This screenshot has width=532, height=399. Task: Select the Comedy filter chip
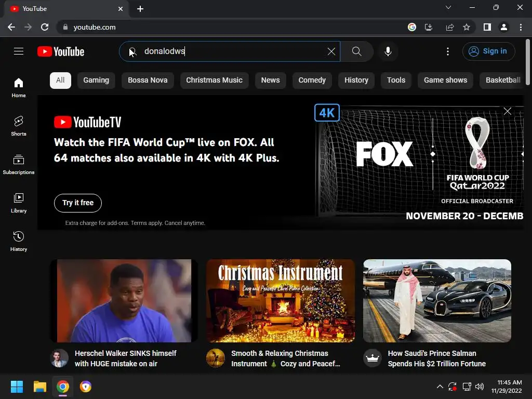tap(312, 81)
